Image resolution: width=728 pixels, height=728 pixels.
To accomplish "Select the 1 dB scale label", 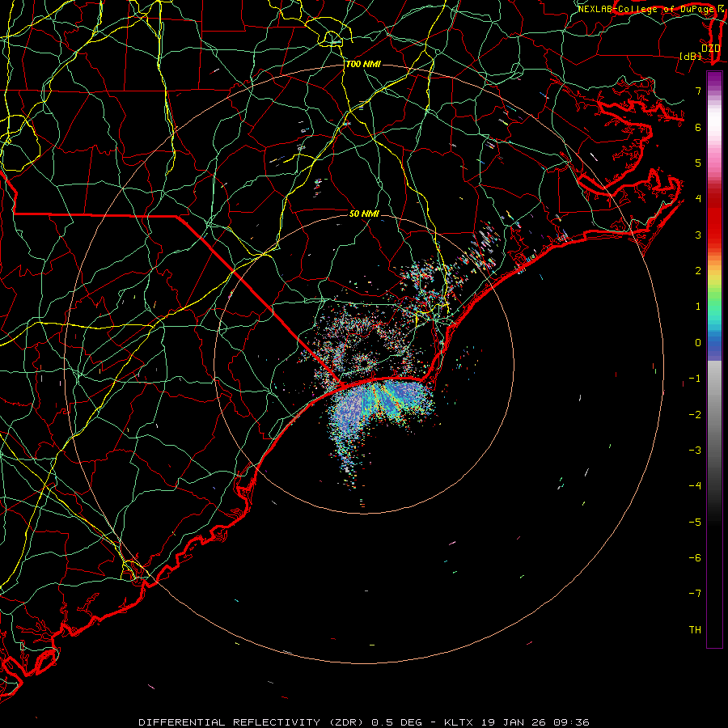I will (698, 307).
